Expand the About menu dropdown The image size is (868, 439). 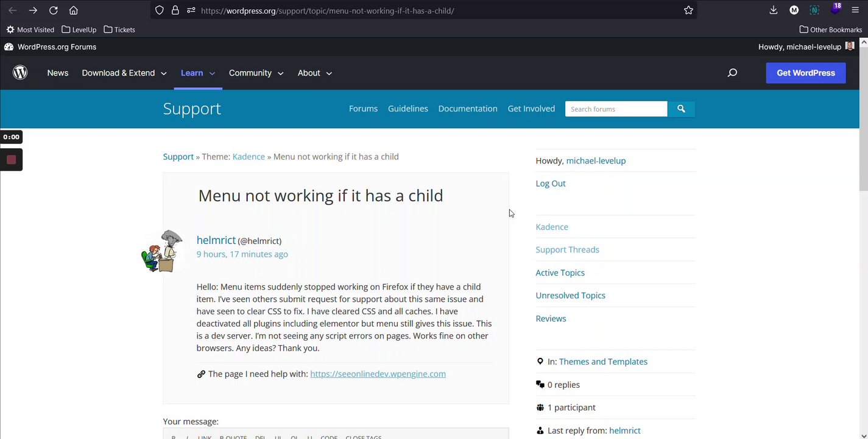314,73
